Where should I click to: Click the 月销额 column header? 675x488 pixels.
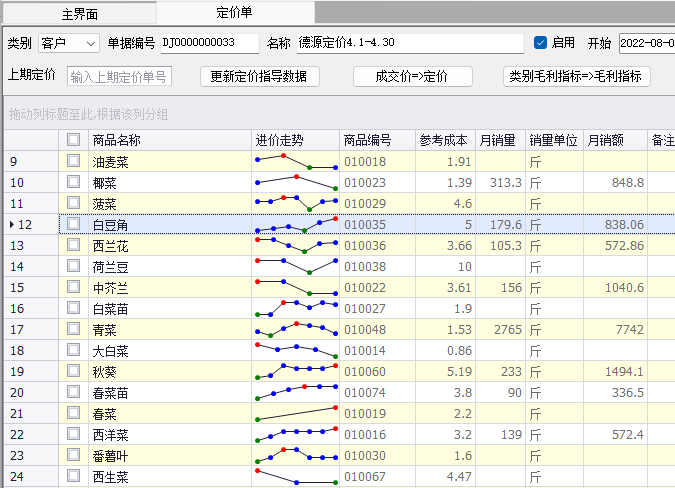615,140
